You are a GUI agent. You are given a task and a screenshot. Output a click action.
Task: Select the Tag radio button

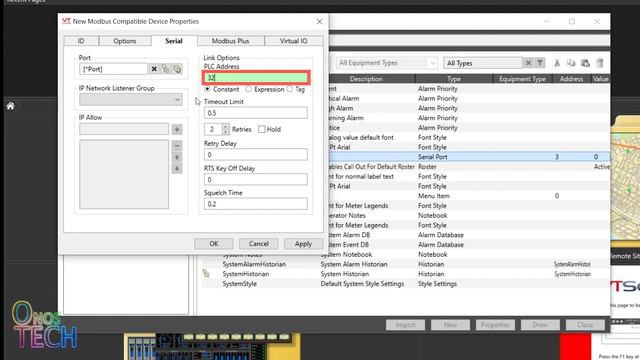[x=289, y=89]
